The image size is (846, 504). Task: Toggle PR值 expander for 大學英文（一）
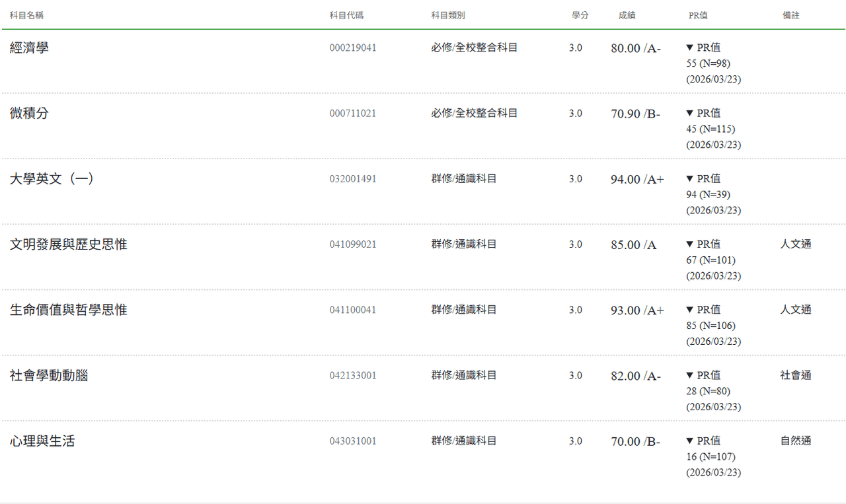[703, 178]
